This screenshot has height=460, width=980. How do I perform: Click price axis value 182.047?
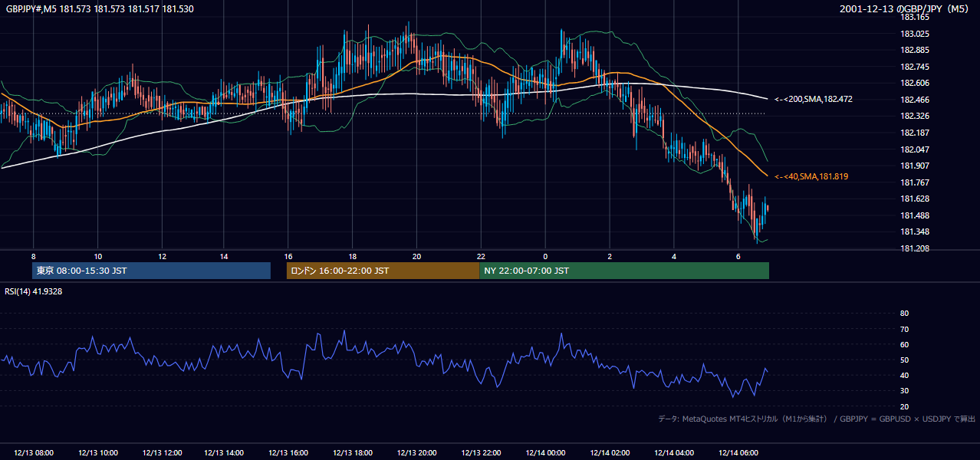(915, 149)
